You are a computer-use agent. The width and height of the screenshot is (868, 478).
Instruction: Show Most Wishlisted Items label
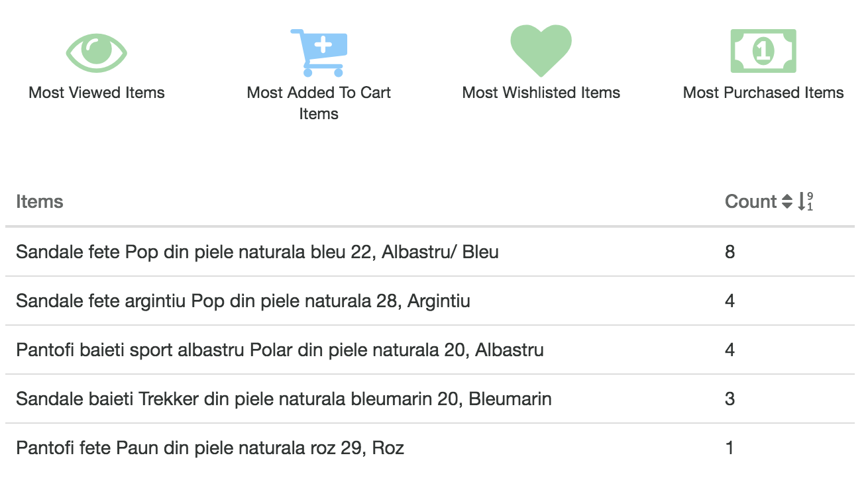[541, 93]
